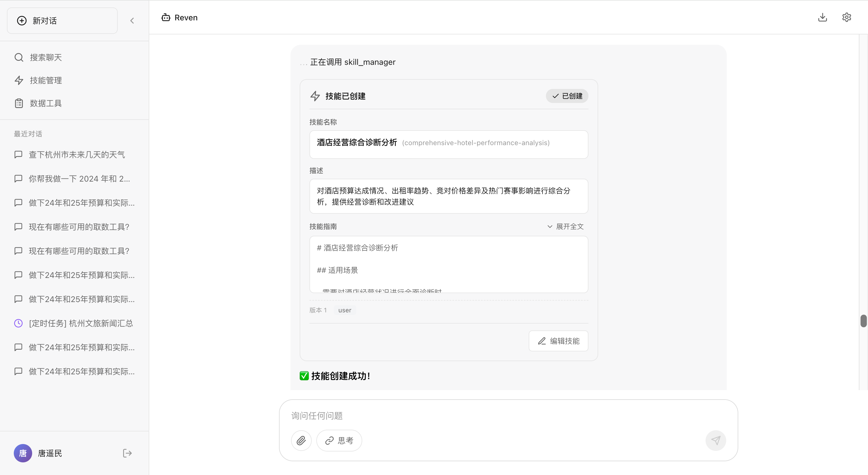The width and height of the screenshot is (868, 475).
Task: Start a new chat with 新对话
Action: 62,20
